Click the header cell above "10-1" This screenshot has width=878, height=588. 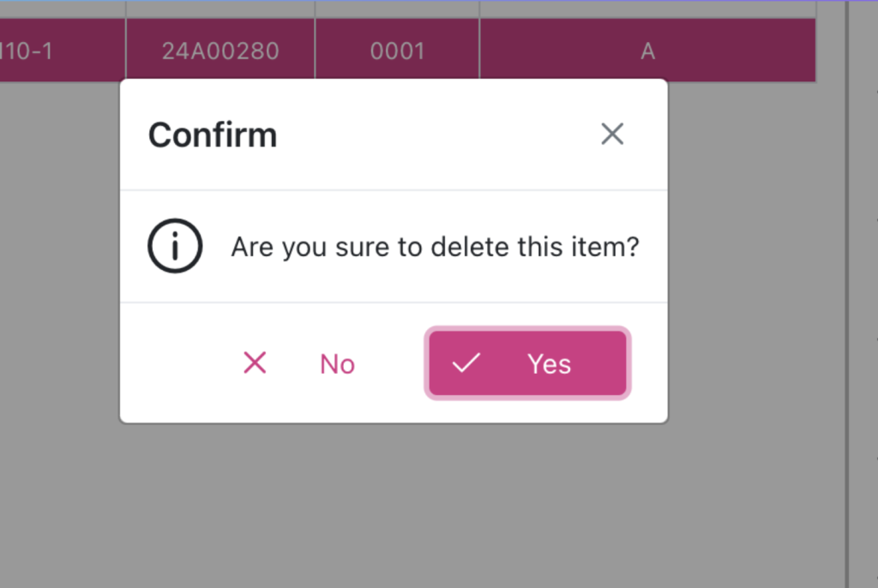[x=62, y=8]
